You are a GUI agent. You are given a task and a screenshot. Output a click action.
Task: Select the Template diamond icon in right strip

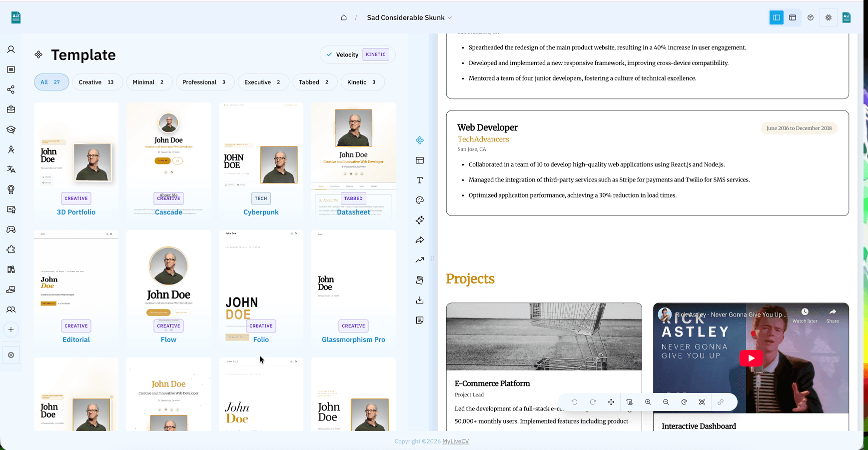(x=420, y=140)
